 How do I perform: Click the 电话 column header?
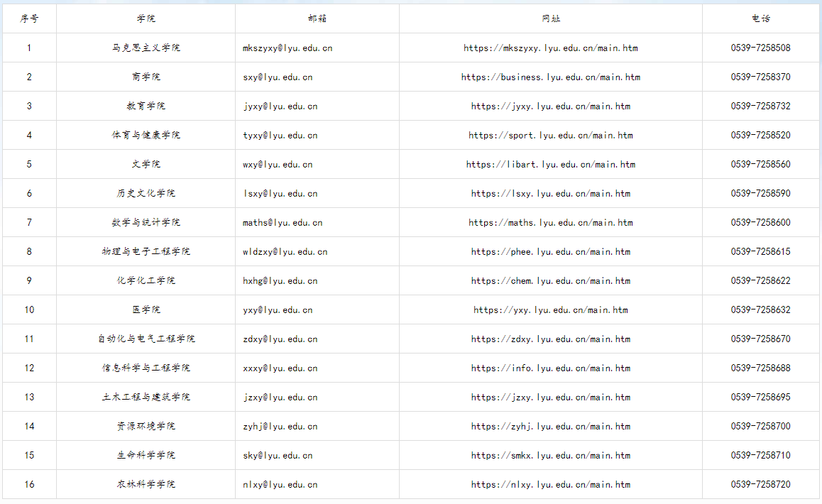pos(761,19)
